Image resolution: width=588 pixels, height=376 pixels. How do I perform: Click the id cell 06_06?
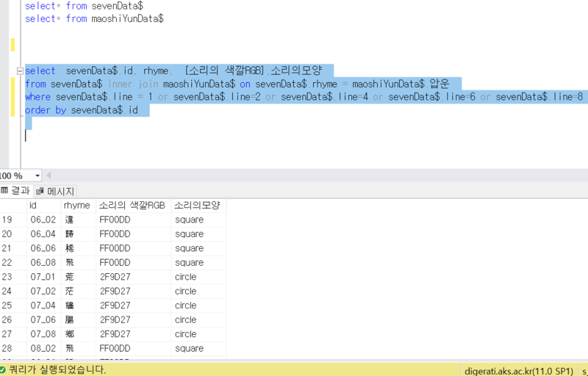(44, 248)
